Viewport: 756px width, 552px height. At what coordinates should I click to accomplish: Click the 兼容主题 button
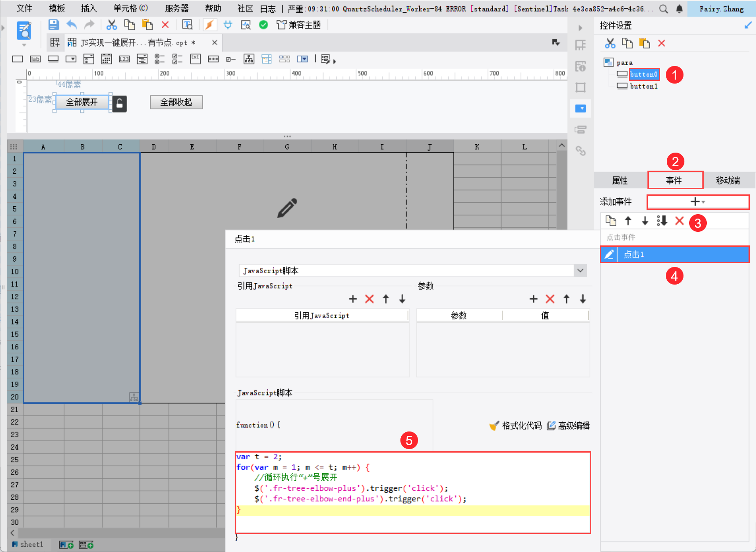[298, 25]
